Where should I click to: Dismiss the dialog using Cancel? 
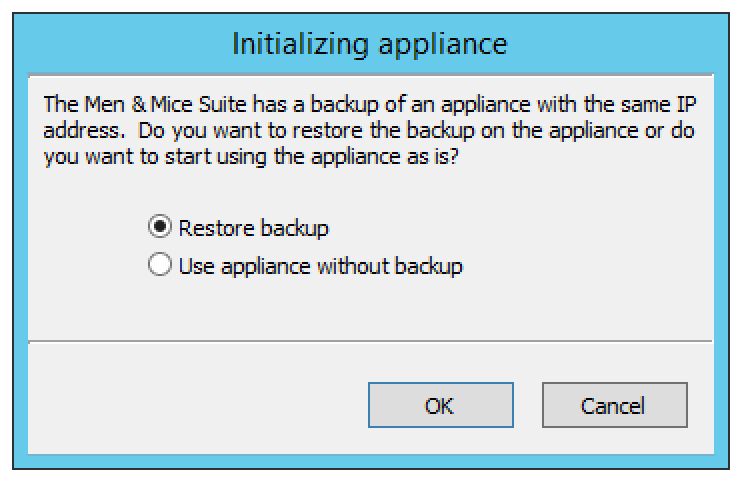click(614, 405)
